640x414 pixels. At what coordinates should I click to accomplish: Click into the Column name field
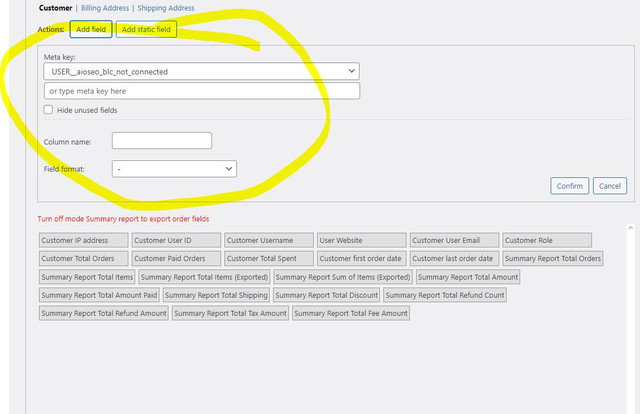click(x=162, y=141)
